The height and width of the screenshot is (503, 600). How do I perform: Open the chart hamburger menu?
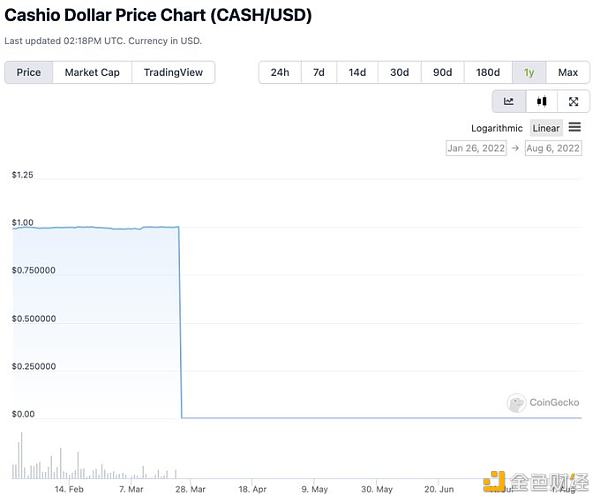[x=574, y=127]
